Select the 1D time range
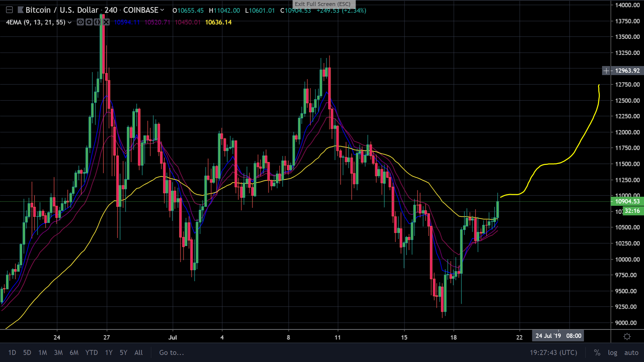The height and width of the screenshot is (362, 644). pos(12,353)
